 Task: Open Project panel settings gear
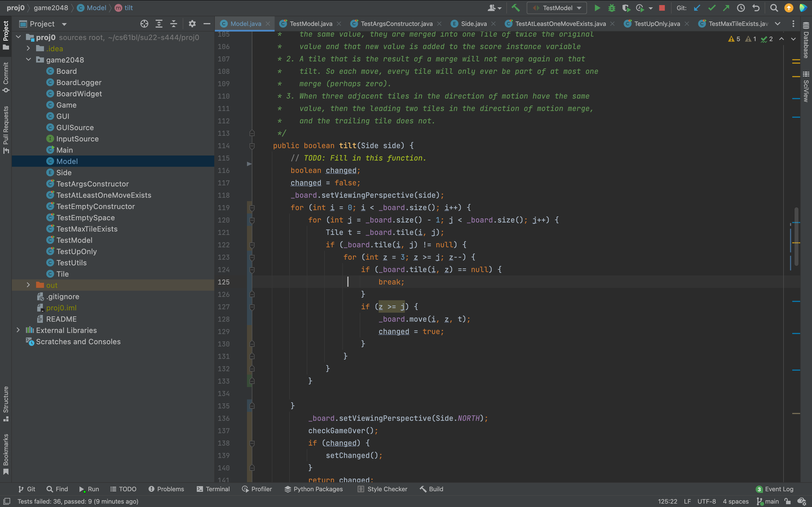192,24
